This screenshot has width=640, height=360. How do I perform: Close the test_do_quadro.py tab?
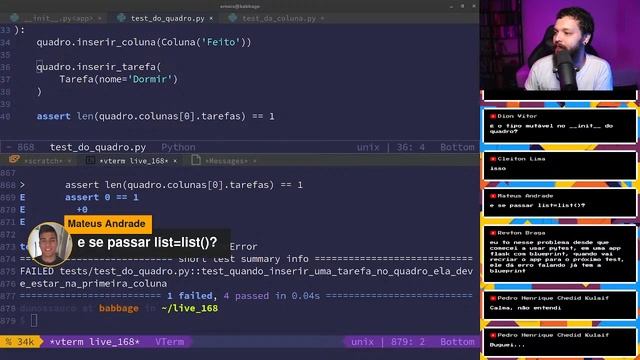click(211, 18)
